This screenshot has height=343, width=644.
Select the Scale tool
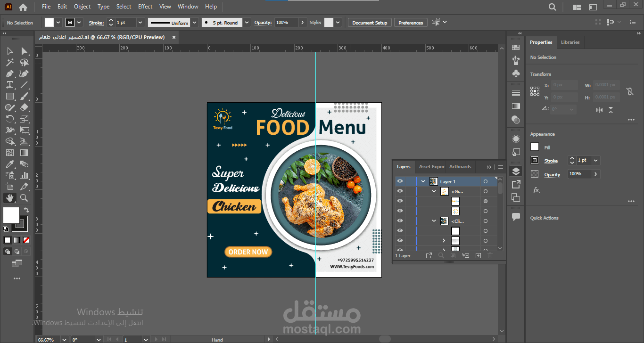(24, 119)
